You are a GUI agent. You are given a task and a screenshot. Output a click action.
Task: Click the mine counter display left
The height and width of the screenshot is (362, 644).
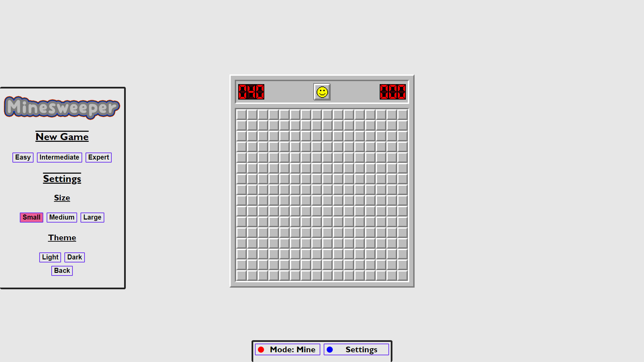tap(251, 92)
